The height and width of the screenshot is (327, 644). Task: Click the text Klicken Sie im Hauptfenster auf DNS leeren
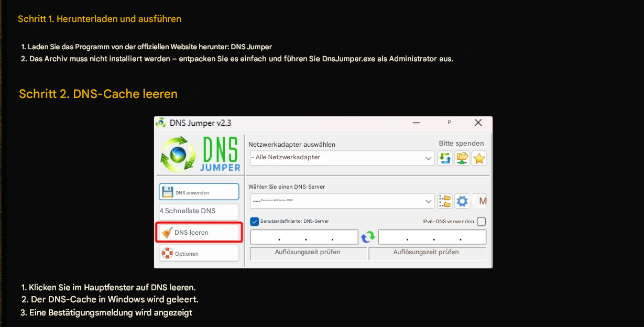pyautogui.click(x=112, y=288)
